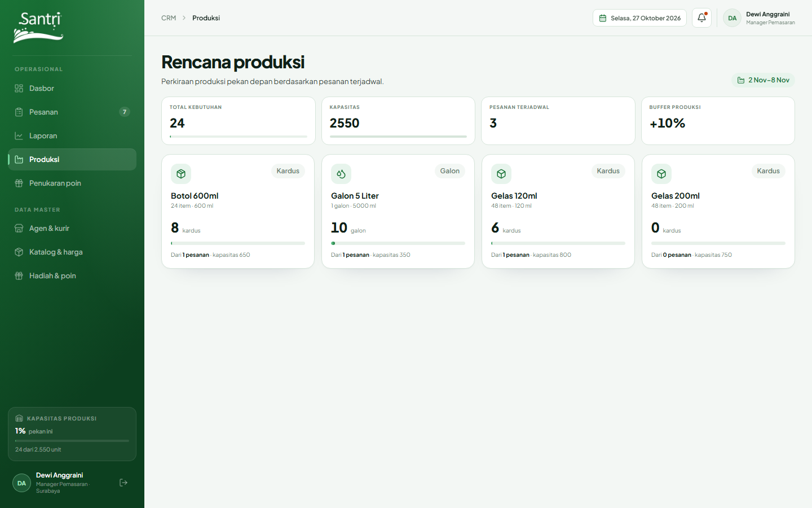The image size is (812, 508).
Task: Click the Gelas 200ml product title
Action: 676,196
